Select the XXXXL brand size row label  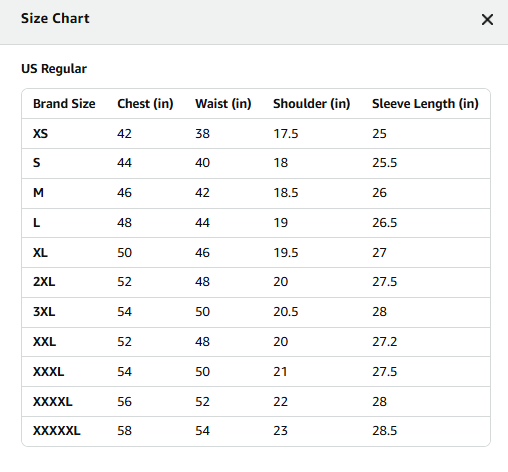(x=53, y=402)
